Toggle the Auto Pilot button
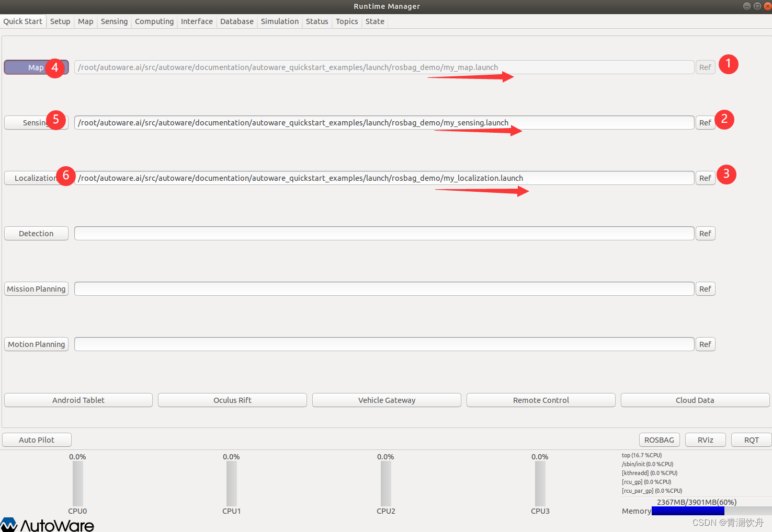Image resolution: width=772 pixels, height=532 pixels. point(37,440)
